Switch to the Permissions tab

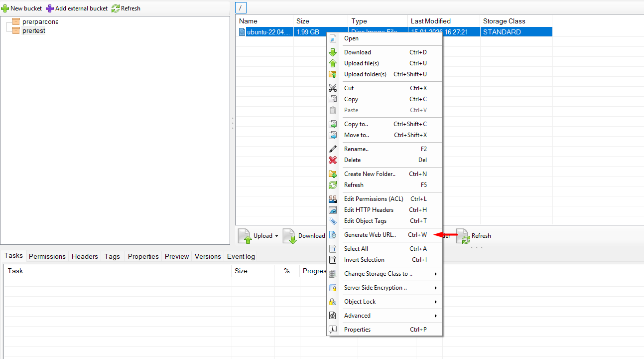[x=47, y=256]
